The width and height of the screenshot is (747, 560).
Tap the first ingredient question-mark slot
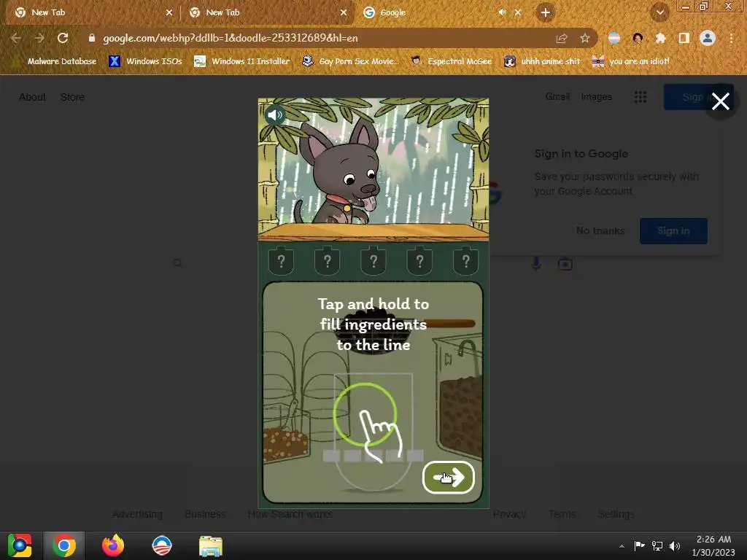pos(281,260)
